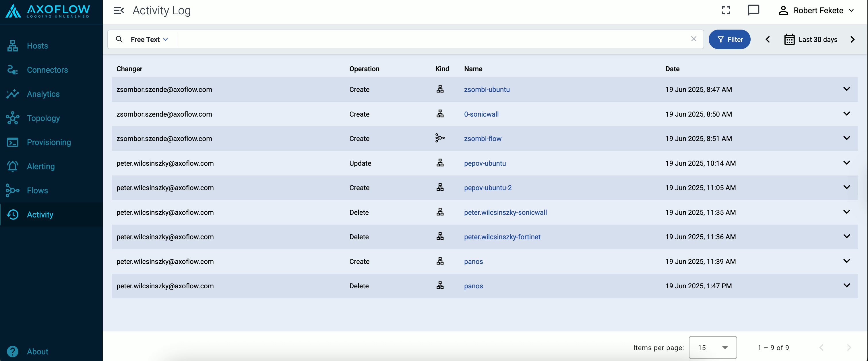This screenshot has width=868, height=361.
Task: Click the Filter button
Action: [729, 39]
